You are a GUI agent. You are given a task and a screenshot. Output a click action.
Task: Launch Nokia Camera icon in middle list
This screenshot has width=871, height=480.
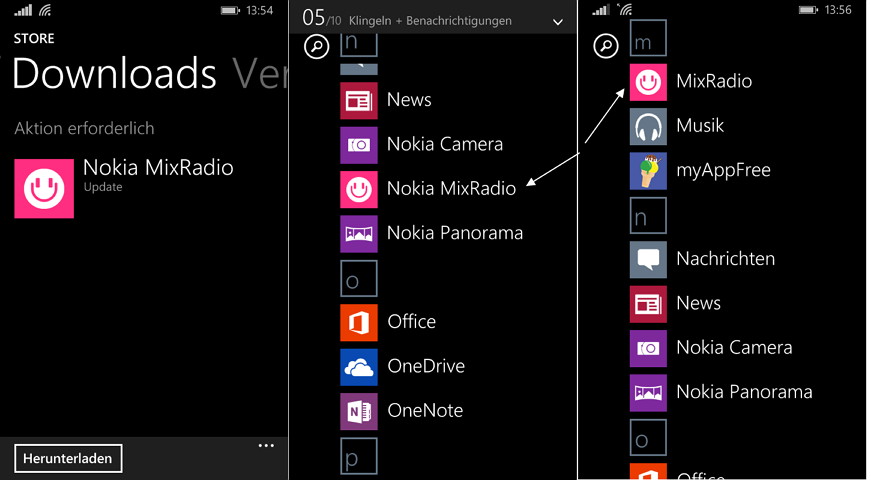pos(359,145)
